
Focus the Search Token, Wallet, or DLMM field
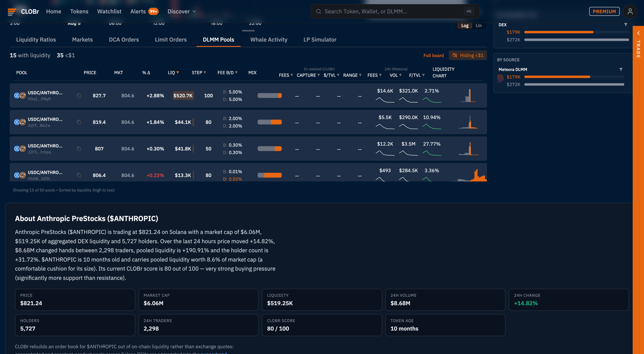(x=394, y=11)
